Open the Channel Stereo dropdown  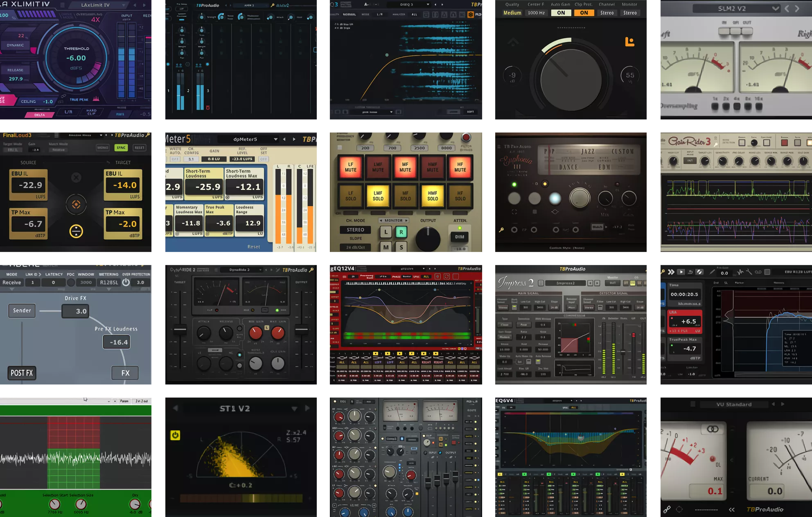[607, 13]
